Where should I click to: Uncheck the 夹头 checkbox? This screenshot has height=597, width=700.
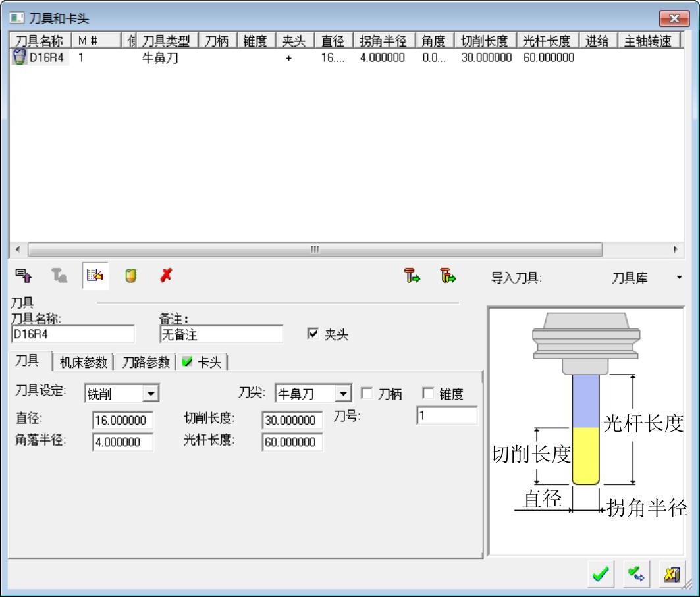(312, 334)
